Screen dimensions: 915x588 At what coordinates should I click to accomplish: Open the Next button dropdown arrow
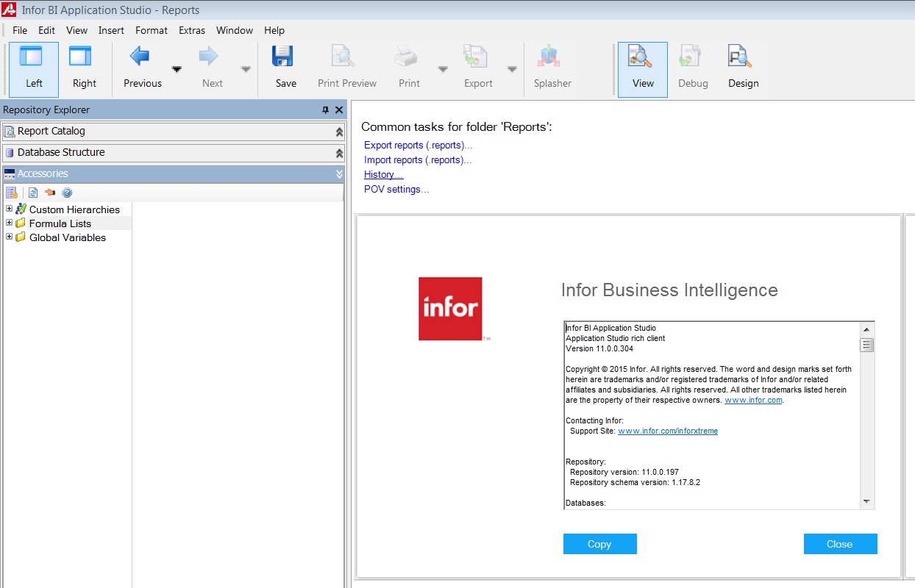[246, 69]
